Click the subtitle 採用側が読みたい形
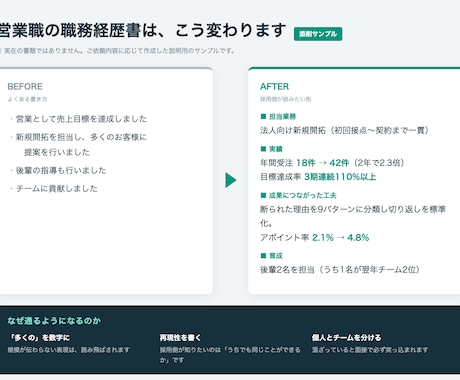 tap(286, 99)
